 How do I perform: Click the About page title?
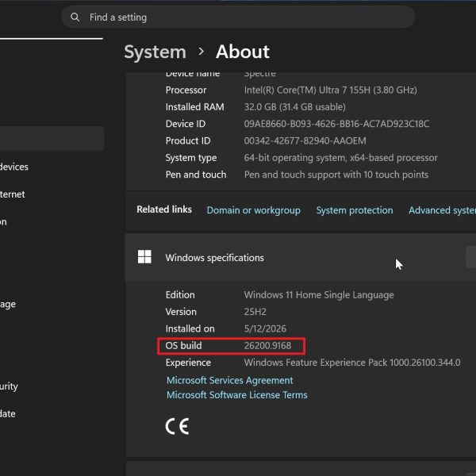[243, 52]
